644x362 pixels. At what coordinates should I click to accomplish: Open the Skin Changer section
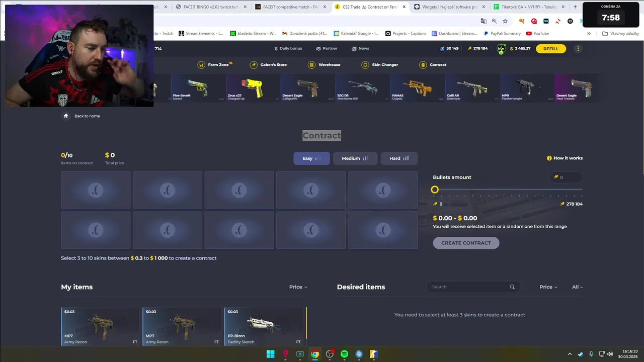[x=380, y=65]
